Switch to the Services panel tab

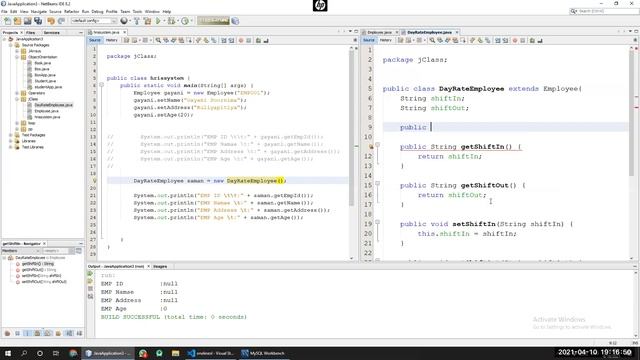pos(51,32)
